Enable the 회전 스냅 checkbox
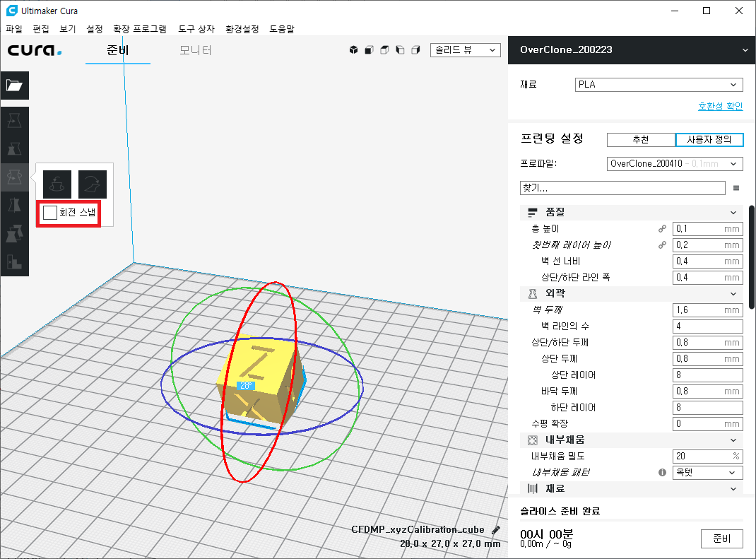Screen dimensions: 756x559 pyautogui.click(x=50, y=212)
